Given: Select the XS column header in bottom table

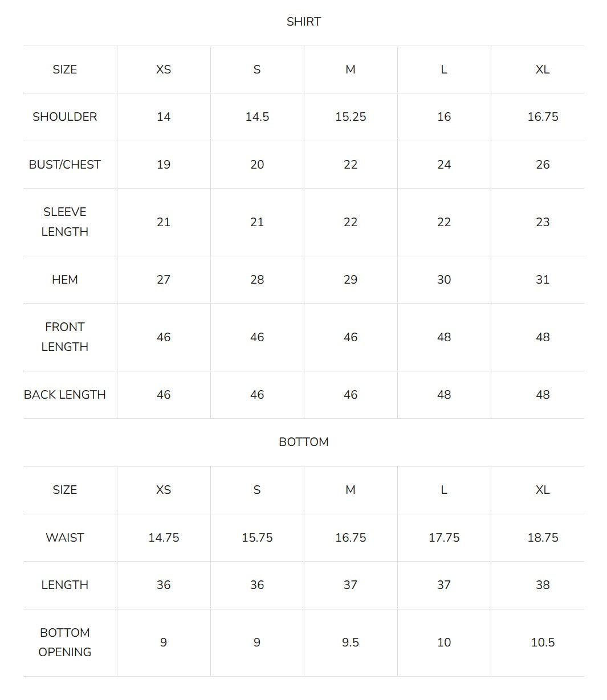Looking at the screenshot, I should point(164,490).
